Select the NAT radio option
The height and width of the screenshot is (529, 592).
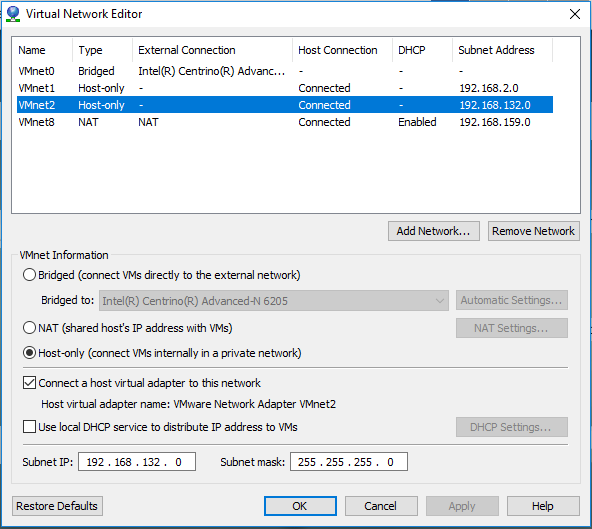pyautogui.click(x=29, y=328)
